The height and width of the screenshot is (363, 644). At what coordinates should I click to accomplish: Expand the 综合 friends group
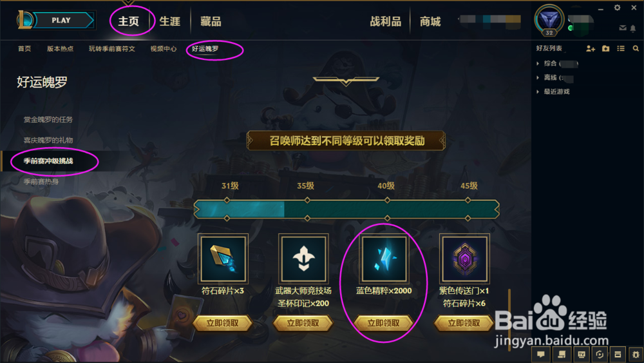pos(557,63)
